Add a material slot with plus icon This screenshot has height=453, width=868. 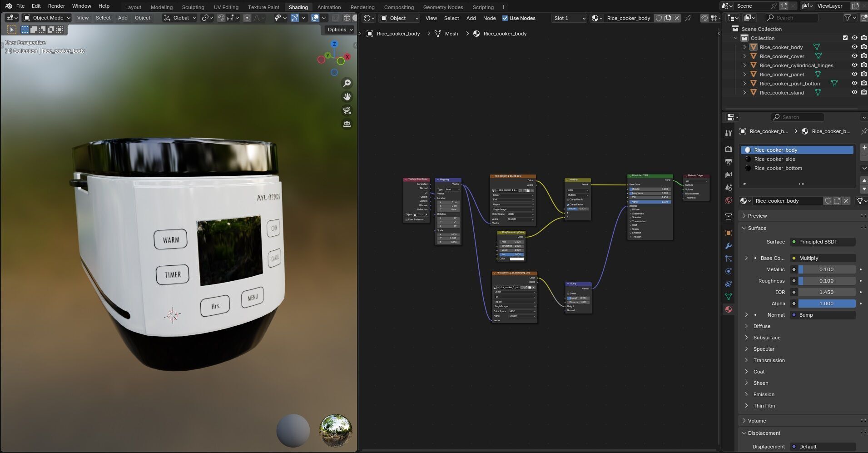point(864,148)
